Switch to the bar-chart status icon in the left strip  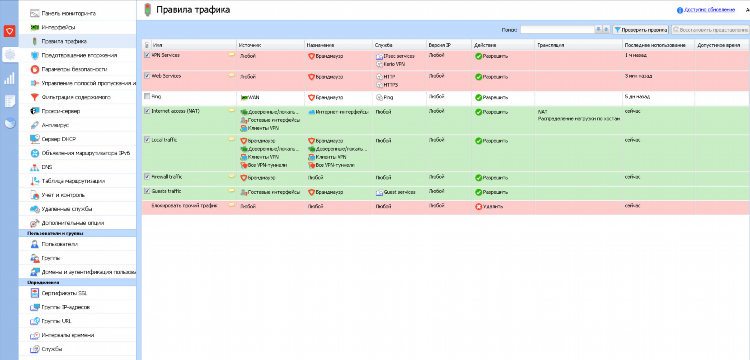(9, 78)
